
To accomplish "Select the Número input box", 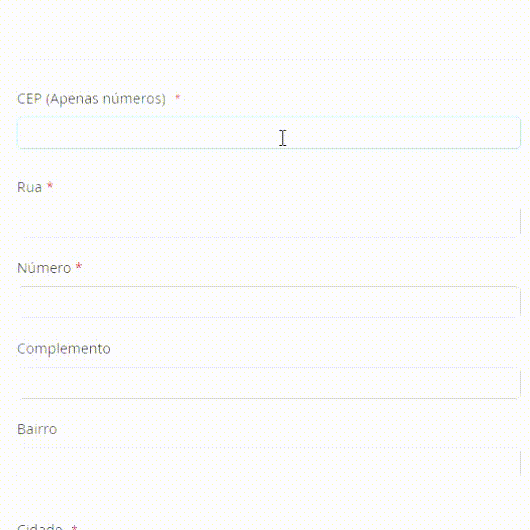I will click(269, 302).
